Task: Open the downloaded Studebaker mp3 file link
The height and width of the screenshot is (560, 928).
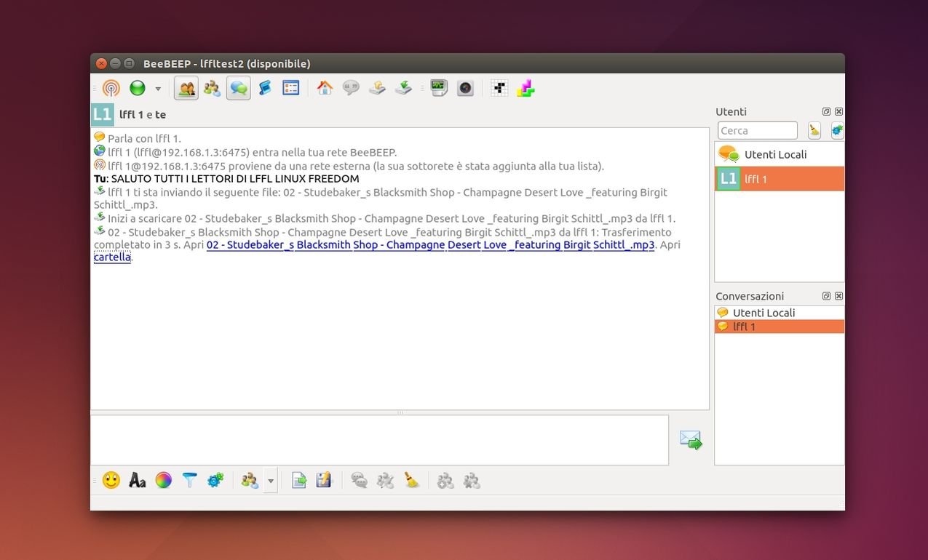Action: 430,245
